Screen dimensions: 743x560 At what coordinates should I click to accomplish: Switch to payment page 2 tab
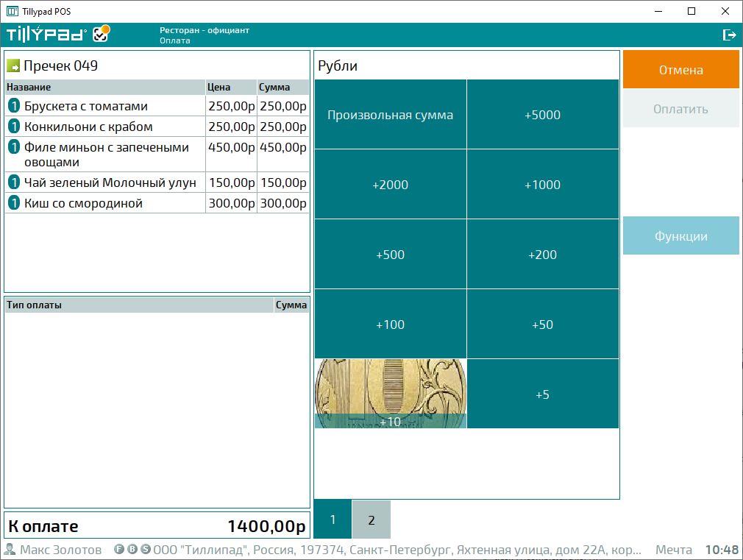[x=371, y=520]
